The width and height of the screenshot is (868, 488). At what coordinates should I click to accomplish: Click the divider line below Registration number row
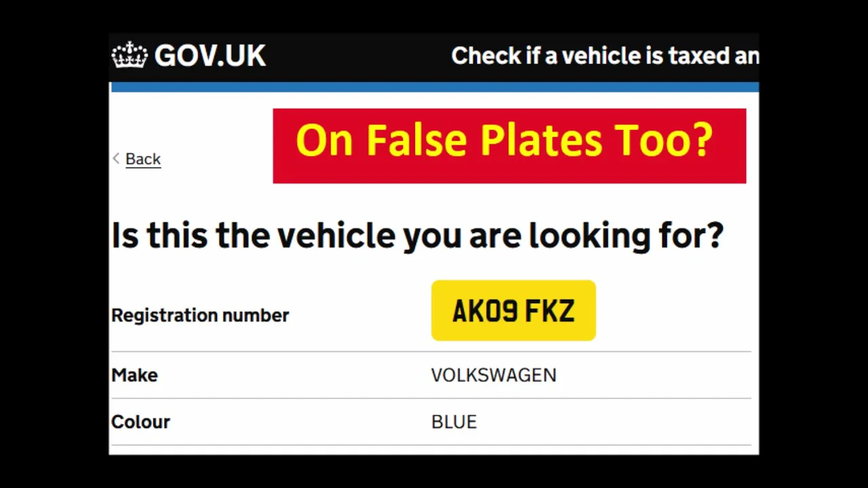click(x=431, y=352)
